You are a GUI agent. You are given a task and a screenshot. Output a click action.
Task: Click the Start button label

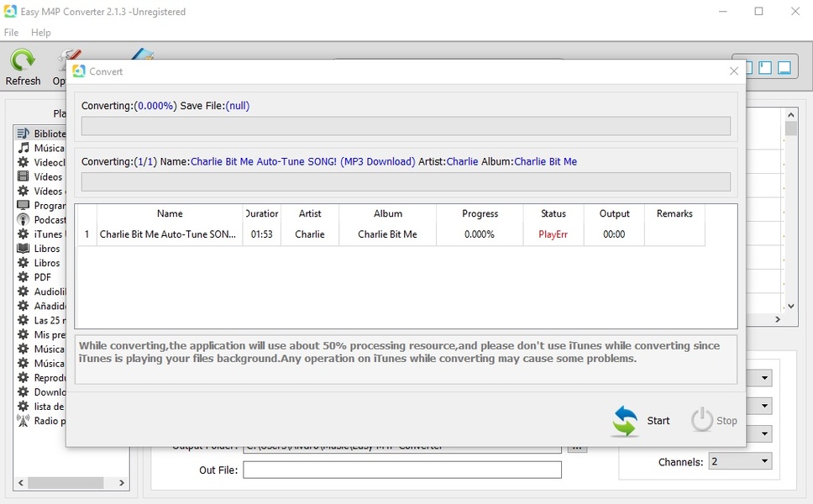(658, 421)
